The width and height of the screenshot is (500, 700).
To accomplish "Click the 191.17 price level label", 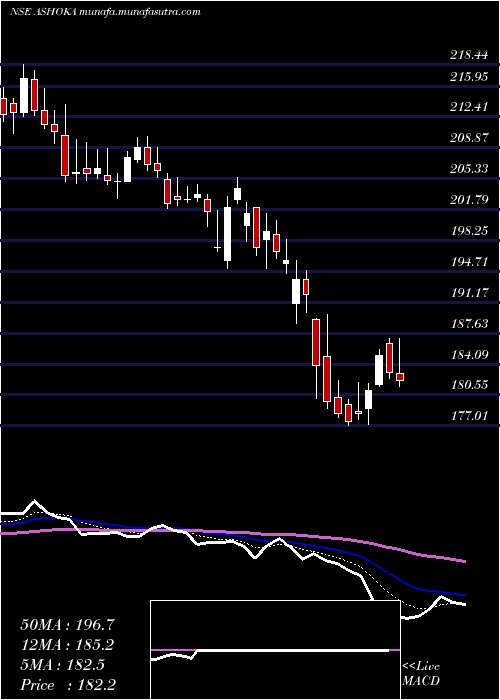I will [x=469, y=293].
